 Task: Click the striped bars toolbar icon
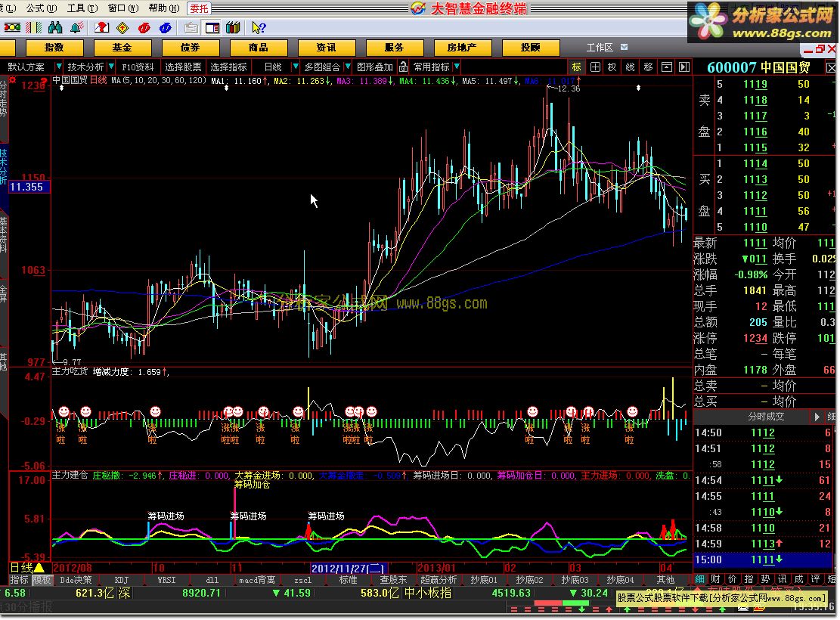click(34, 27)
